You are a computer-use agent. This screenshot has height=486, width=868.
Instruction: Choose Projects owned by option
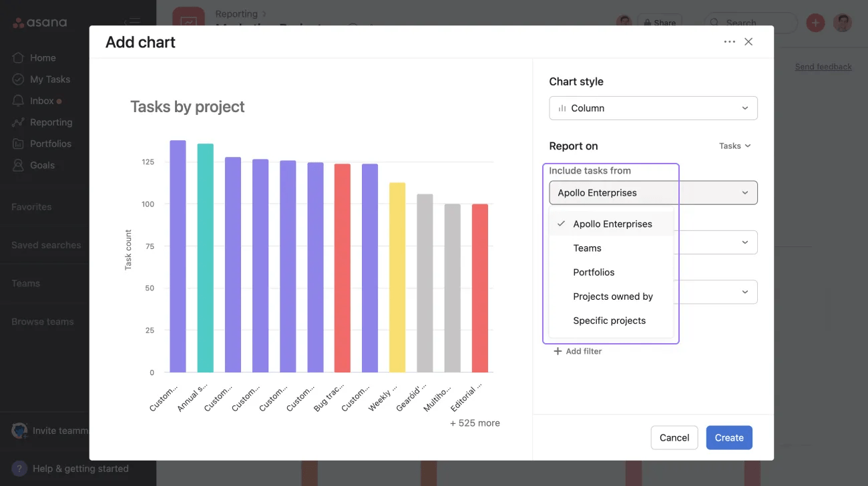[x=613, y=296]
